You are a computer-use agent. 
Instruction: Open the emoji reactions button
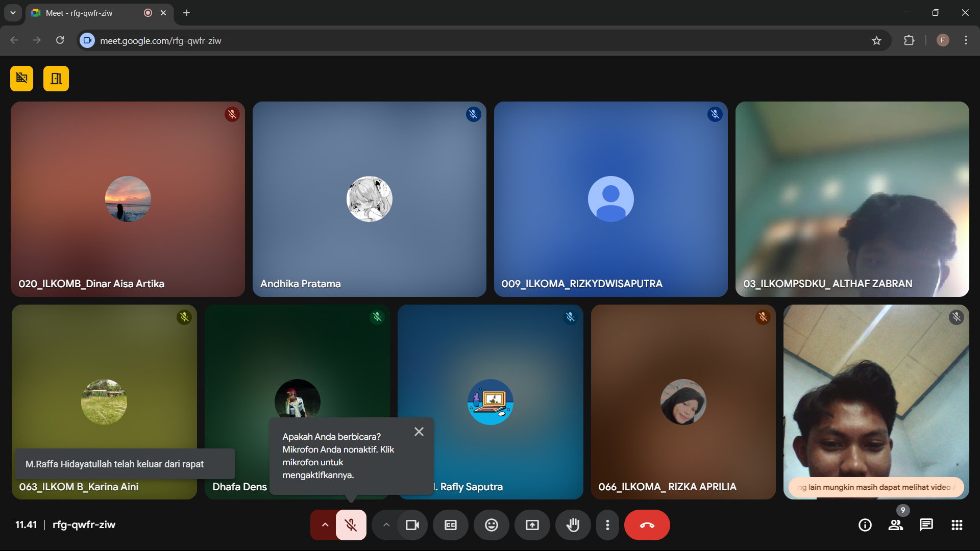point(492,525)
